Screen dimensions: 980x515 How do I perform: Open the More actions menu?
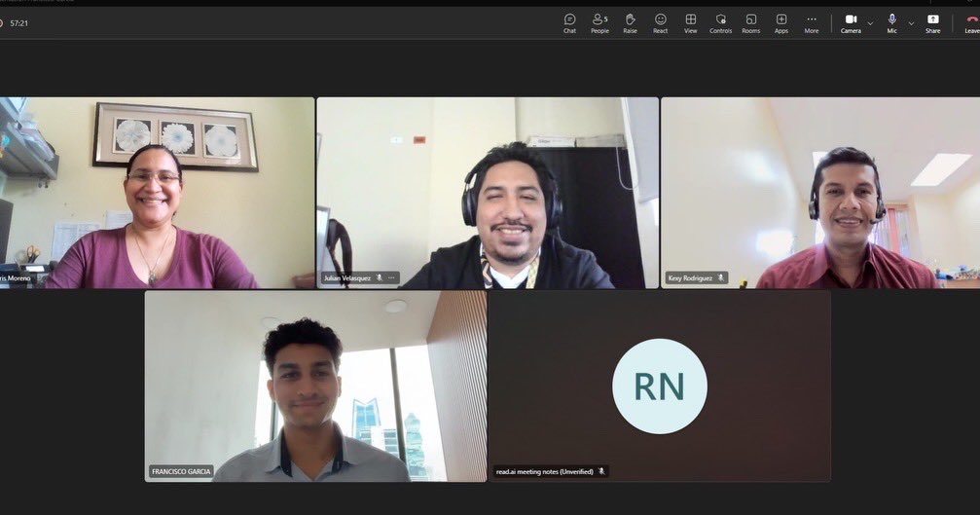[x=812, y=23]
